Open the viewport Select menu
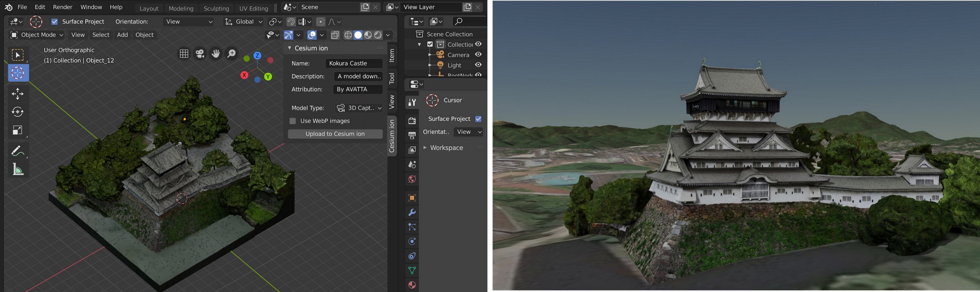 [x=101, y=35]
